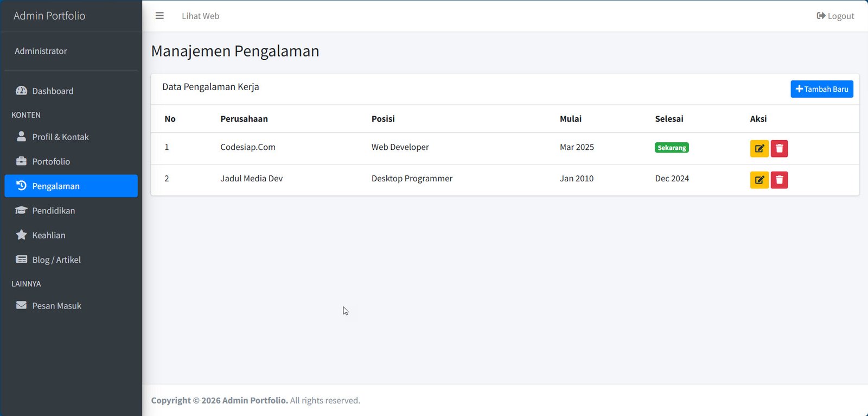Click the Data Pengalaman Kerja card title
868x416 pixels.
(x=210, y=87)
